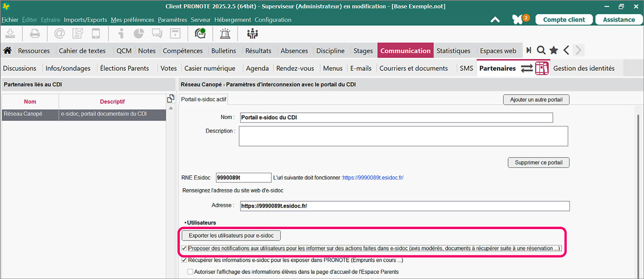This screenshot has height=279, width=644.
Task: Click the back chevron navigation icon
Action: 566,50
